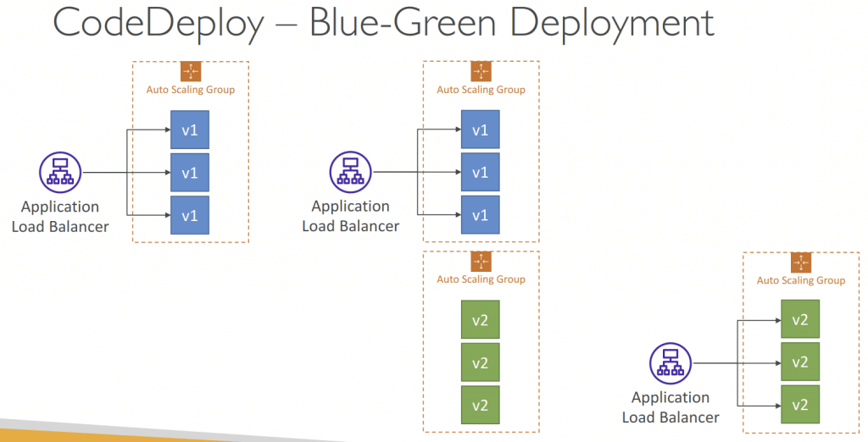Select the top v1 box in middle diagram

[481, 130]
